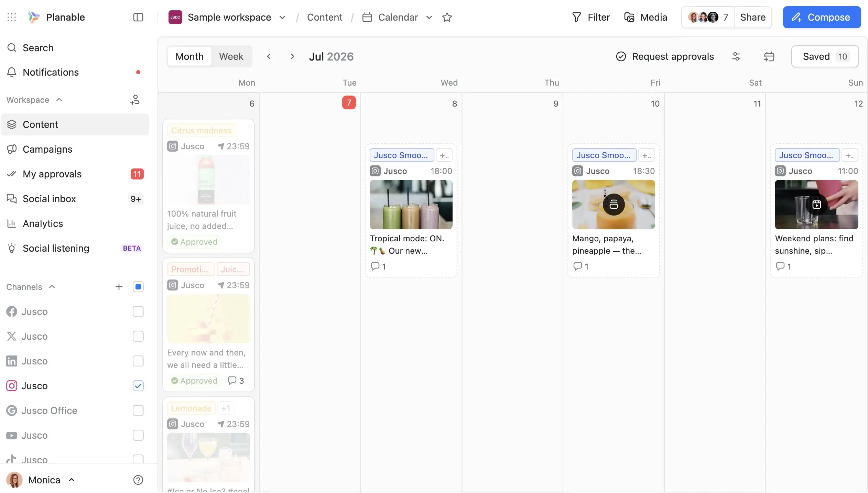Click the Promoti... label tag
The image size is (868, 493).
191,270
